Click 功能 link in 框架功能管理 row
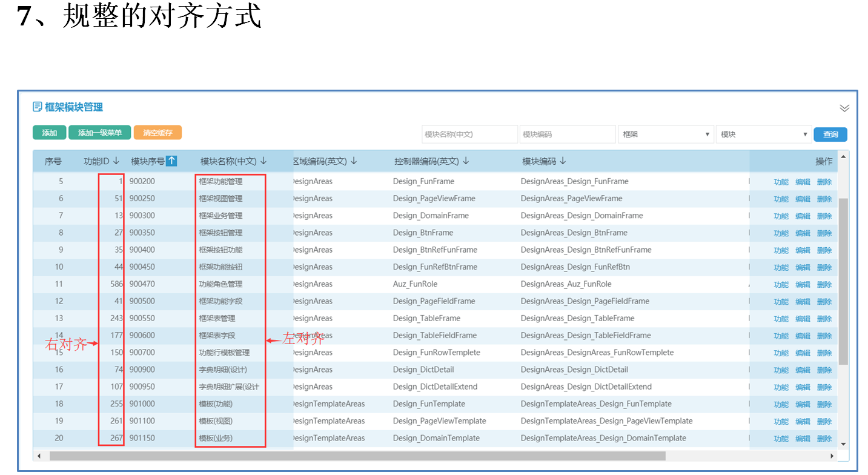The height and width of the screenshot is (475, 868). (781, 182)
